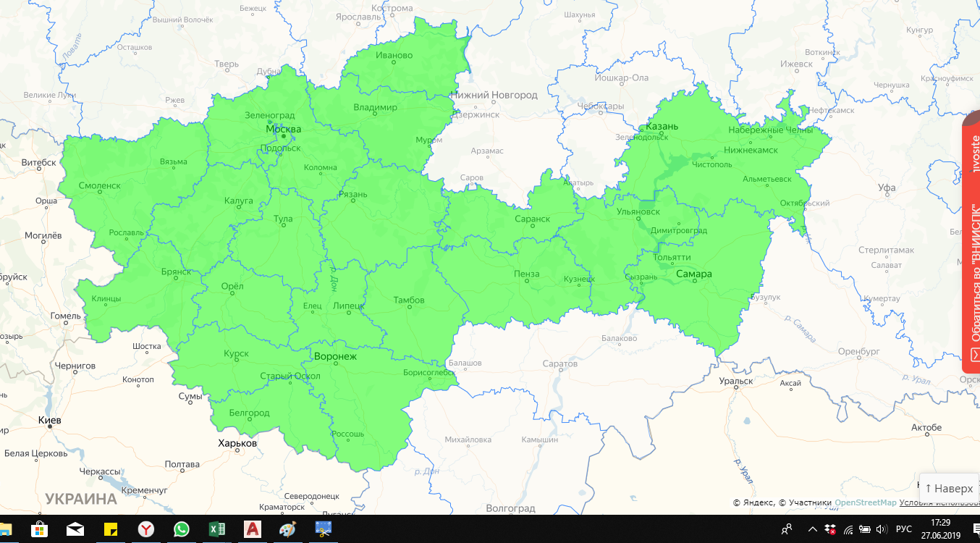Click the Нижний Новгород map label
Screen dimensions: 980x543
[x=494, y=95]
